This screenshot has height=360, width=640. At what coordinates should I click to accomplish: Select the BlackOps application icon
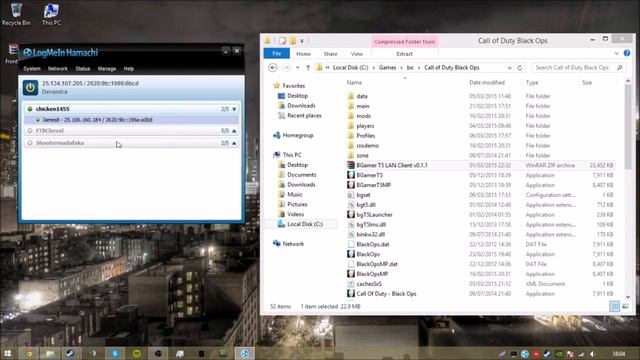pyautogui.click(x=351, y=254)
